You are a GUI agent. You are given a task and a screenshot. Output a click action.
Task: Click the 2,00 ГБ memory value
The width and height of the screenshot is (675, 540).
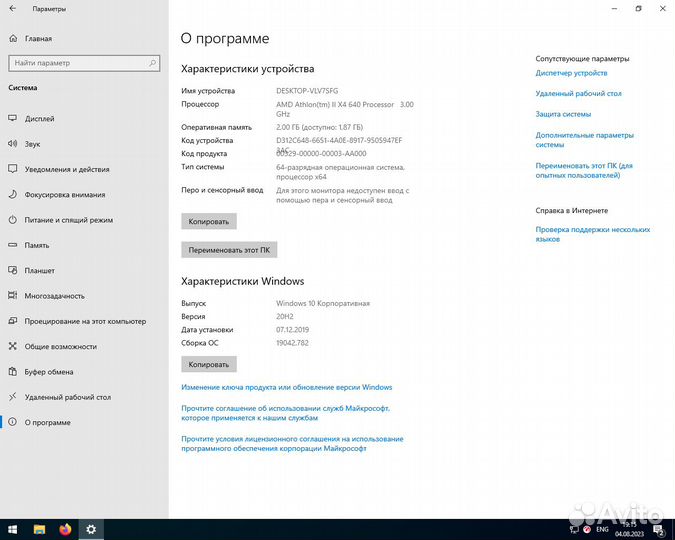[x=319, y=127]
